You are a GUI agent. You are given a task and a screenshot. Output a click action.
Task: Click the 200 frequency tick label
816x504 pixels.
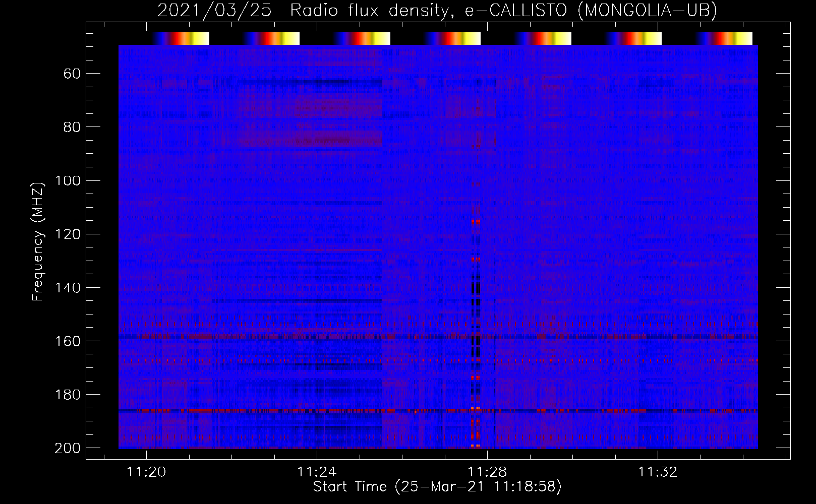pos(68,448)
